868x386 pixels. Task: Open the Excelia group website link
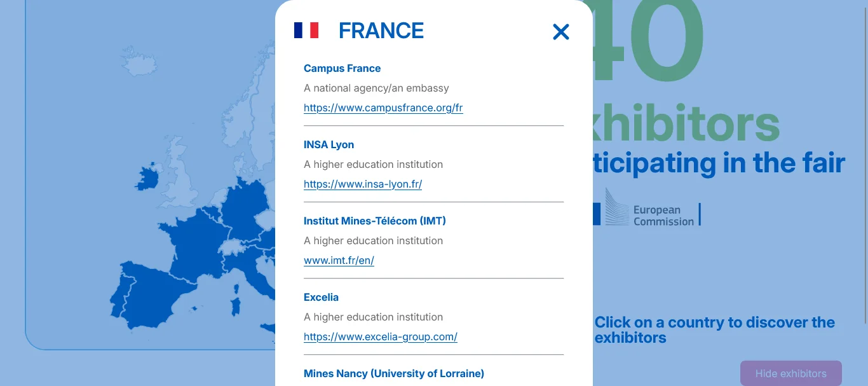click(x=380, y=336)
